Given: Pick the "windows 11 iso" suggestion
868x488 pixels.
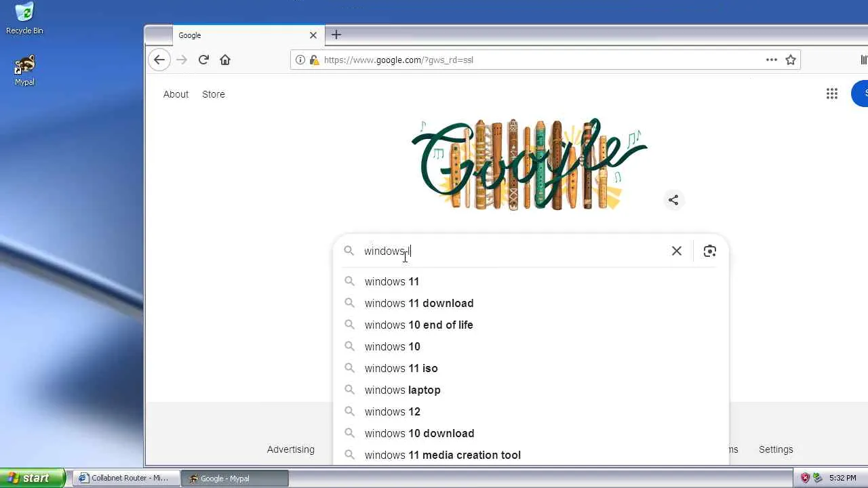Looking at the screenshot, I should tap(531, 368).
